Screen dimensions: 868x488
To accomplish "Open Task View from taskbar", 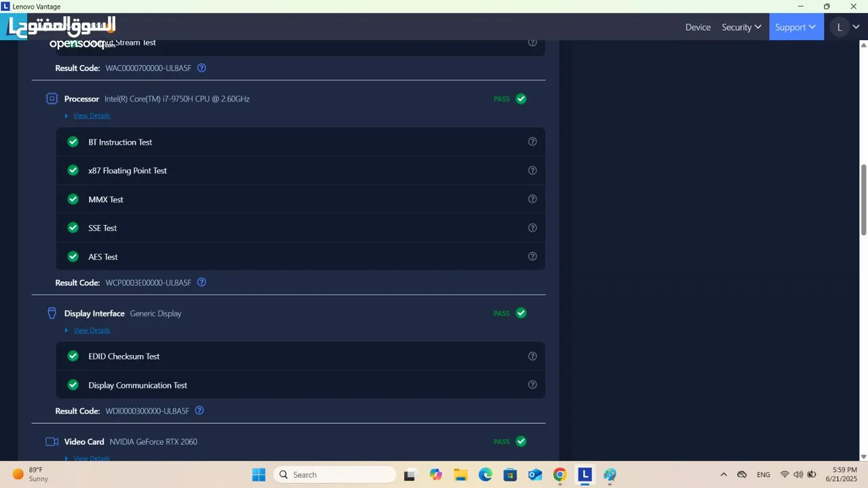I will click(x=410, y=474).
